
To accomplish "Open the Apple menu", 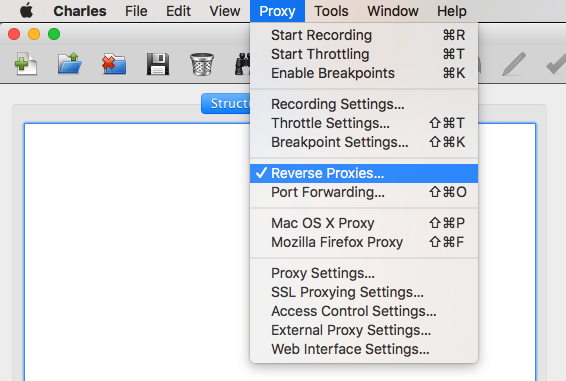I will point(26,11).
